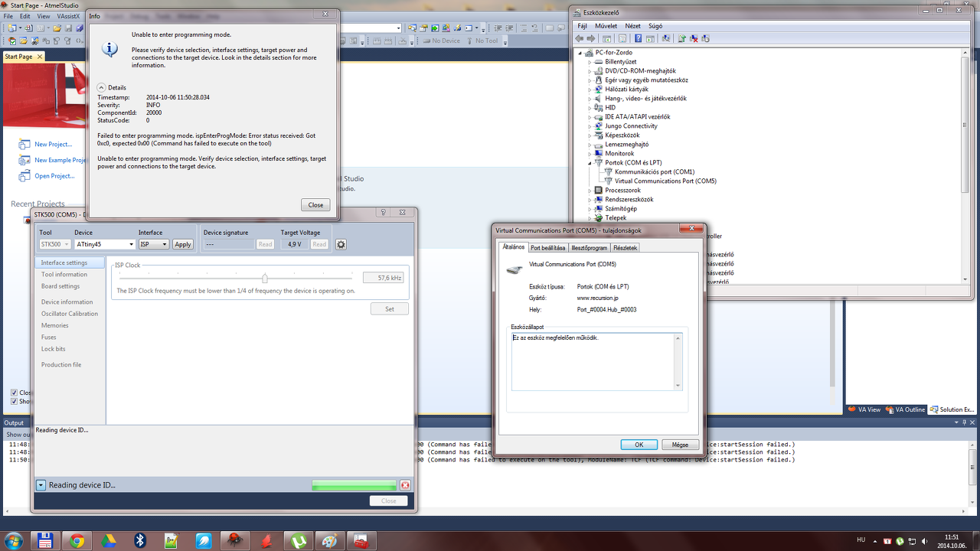Click the Windows Start button
The width and height of the screenshot is (980, 551).
point(15,540)
